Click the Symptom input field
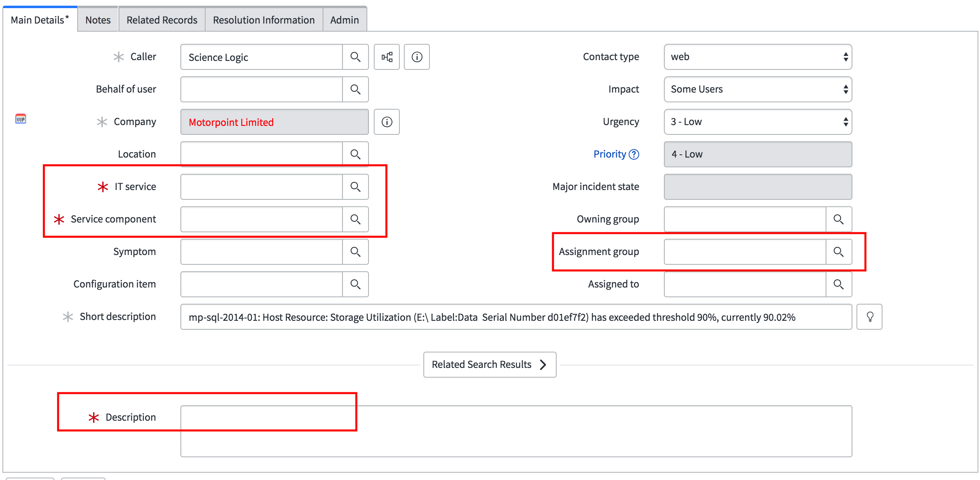The width and height of the screenshot is (980, 480). tap(261, 252)
